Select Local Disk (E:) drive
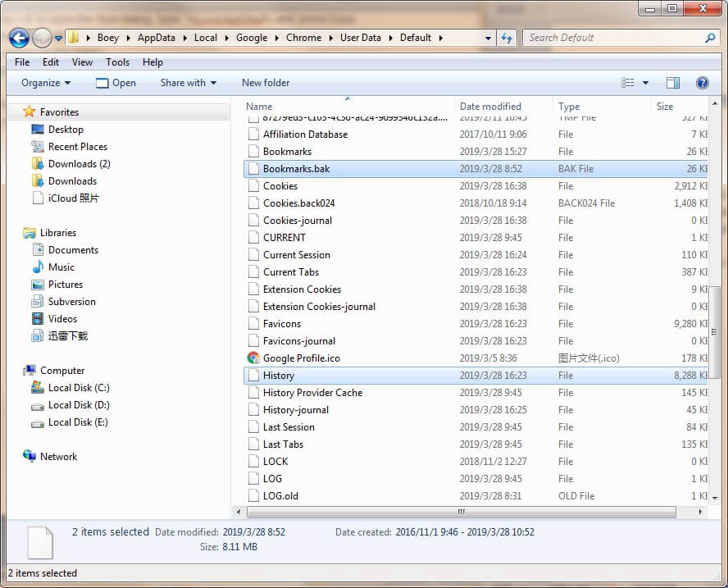 click(78, 422)
